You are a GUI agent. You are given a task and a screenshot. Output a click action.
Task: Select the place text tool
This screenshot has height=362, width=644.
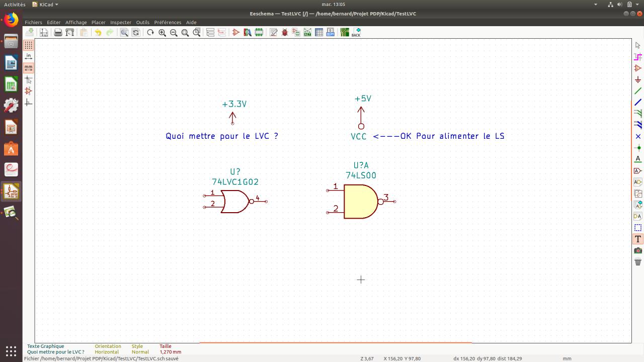pos(638,239)
